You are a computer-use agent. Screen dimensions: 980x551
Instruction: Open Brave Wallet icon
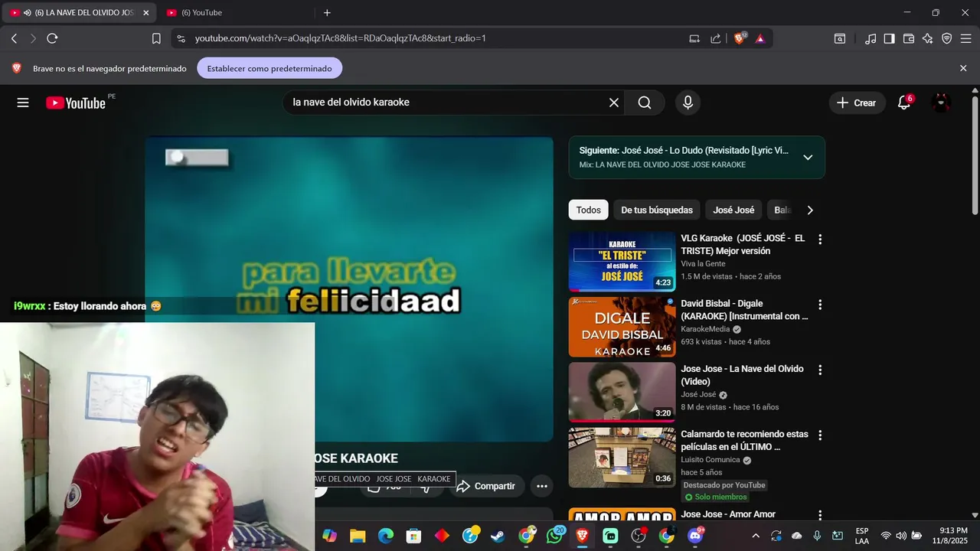909,38
